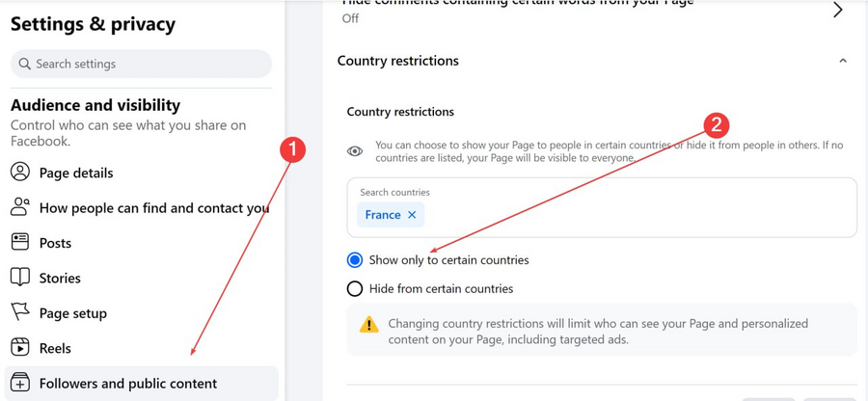This screenshot has width=868, height=401.
Task: Click the find and contact people icon
Action: tap(20, 207)
